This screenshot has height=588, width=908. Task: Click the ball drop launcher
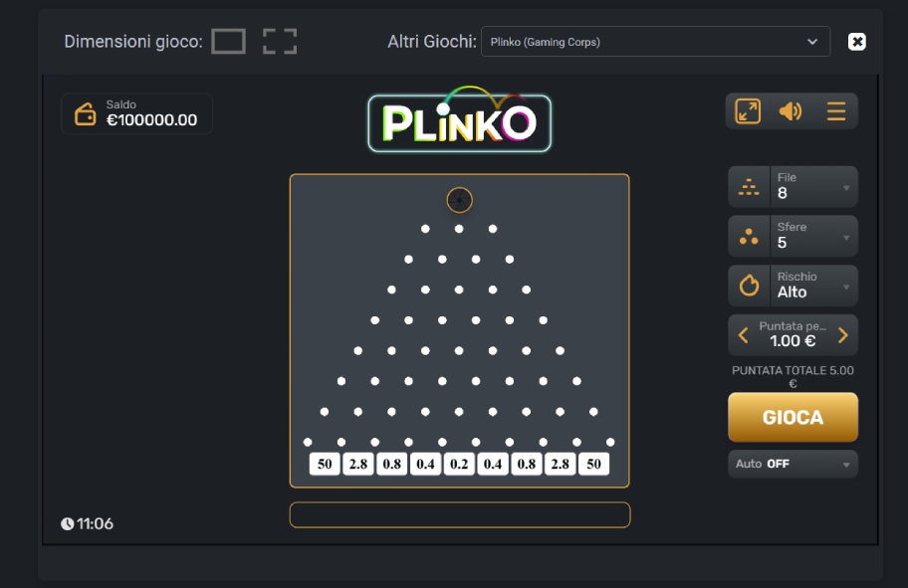[460, 200]
